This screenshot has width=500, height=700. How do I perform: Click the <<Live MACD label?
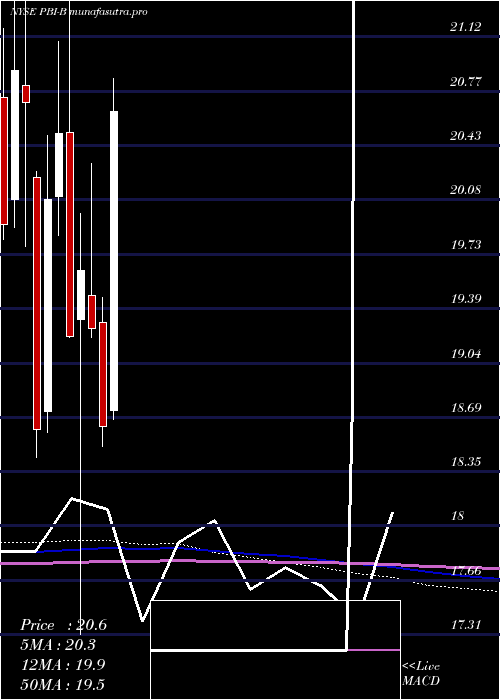[x=421, y=674]
